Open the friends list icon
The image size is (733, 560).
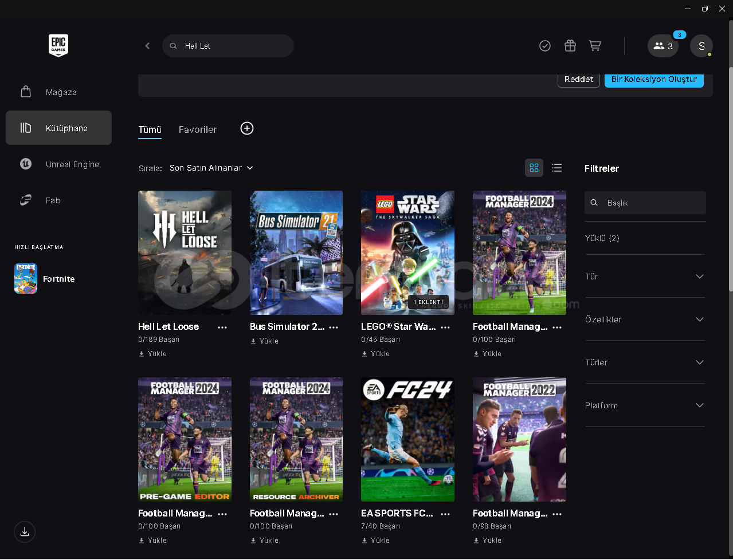663,46
